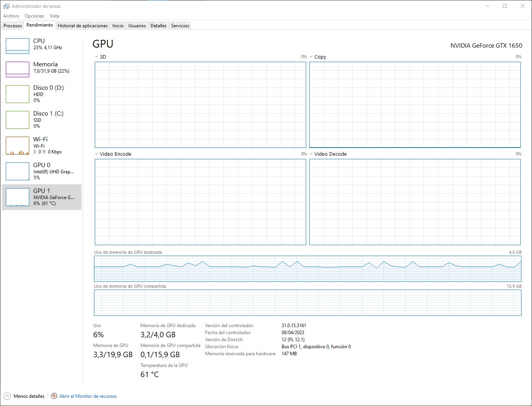Collapse the Video Decode graph
This screenshot has width=532, height=406.
point(311,154)
